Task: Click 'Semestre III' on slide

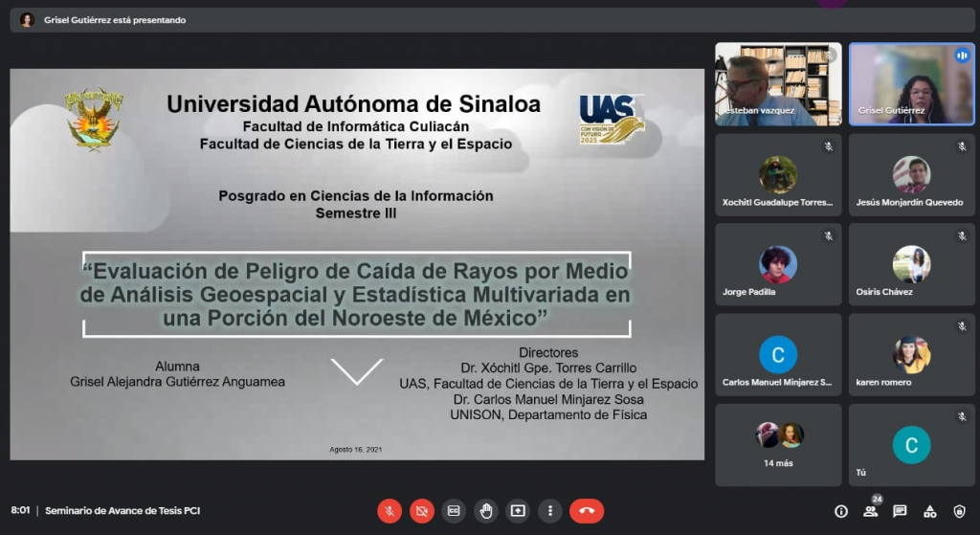Action: pos(356,213)
